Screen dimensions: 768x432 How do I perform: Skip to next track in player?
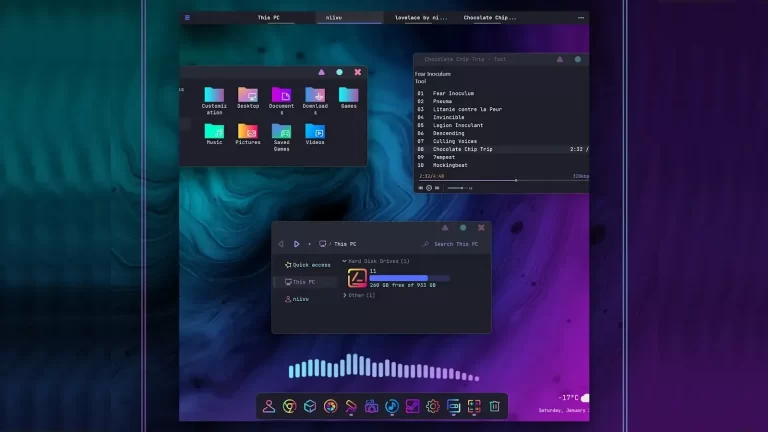tap(437, 188)
